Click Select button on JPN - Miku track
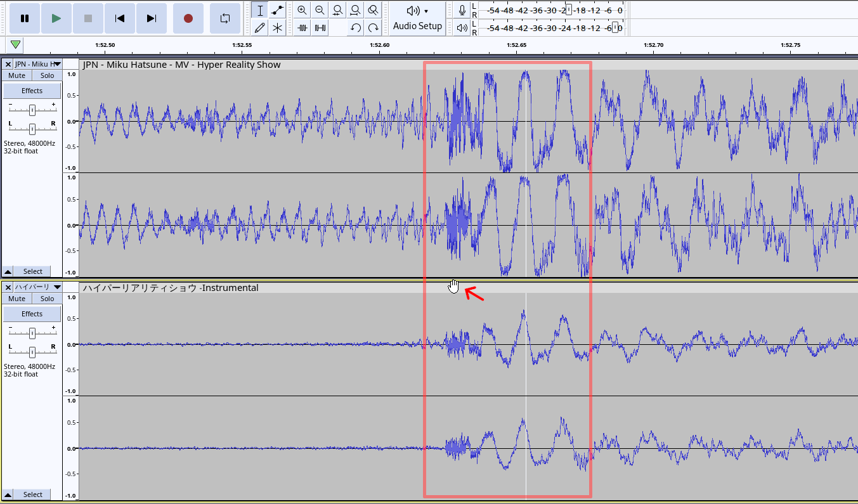 point(33,271)
